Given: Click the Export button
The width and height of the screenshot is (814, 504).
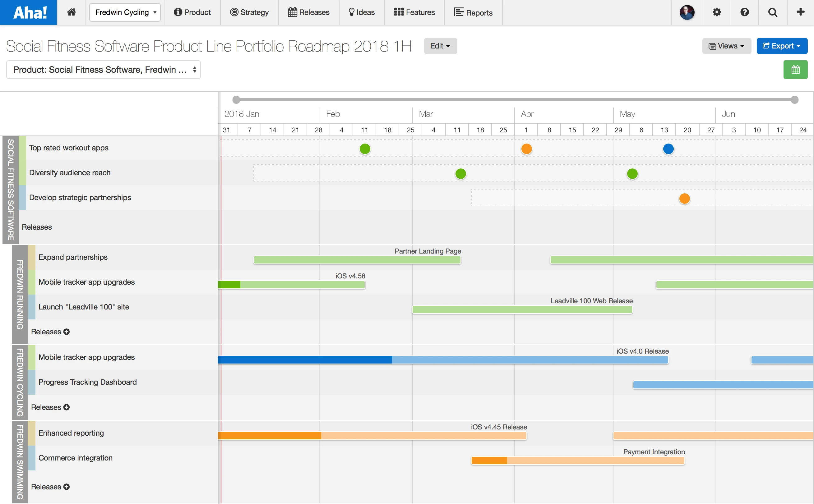Looking at the screenshot, I should 782,46.
